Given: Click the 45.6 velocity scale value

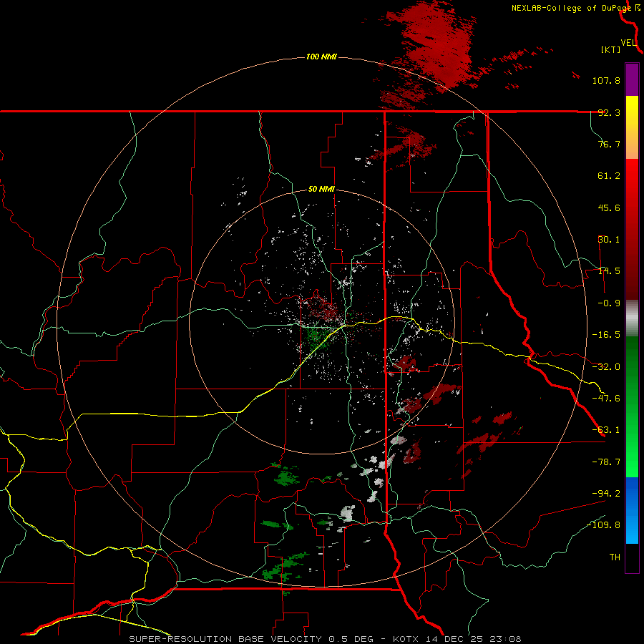Looking at the screenshot, I should 609,208.
